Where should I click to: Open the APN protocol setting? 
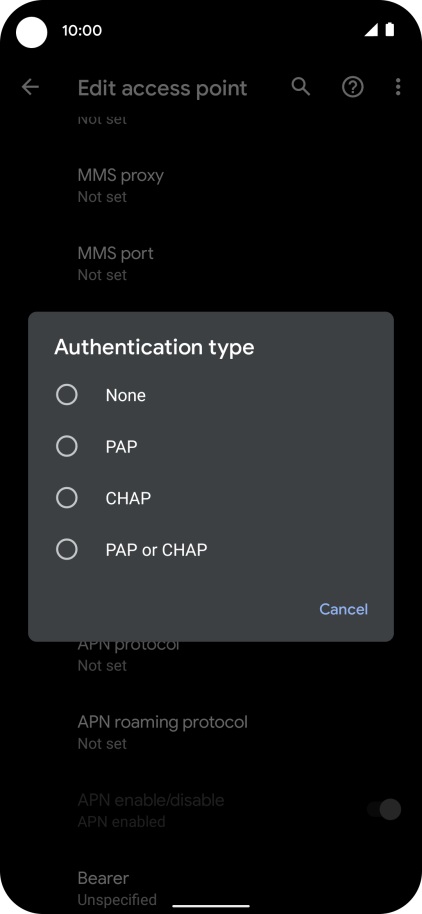(x=211, y=654)
